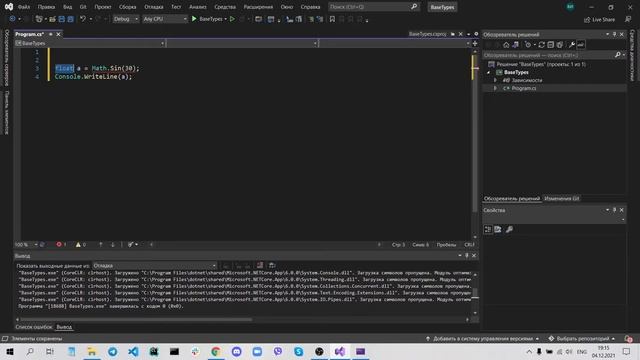The width and height of the screenshot is (640, 360).
Task: Open pending changes filter clock icon
Action: click(528, 44)
